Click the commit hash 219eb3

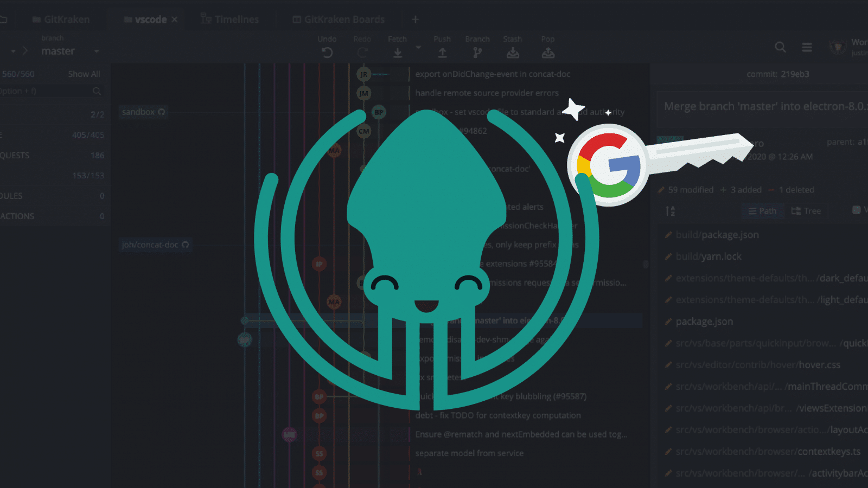(x=795, y=74)
